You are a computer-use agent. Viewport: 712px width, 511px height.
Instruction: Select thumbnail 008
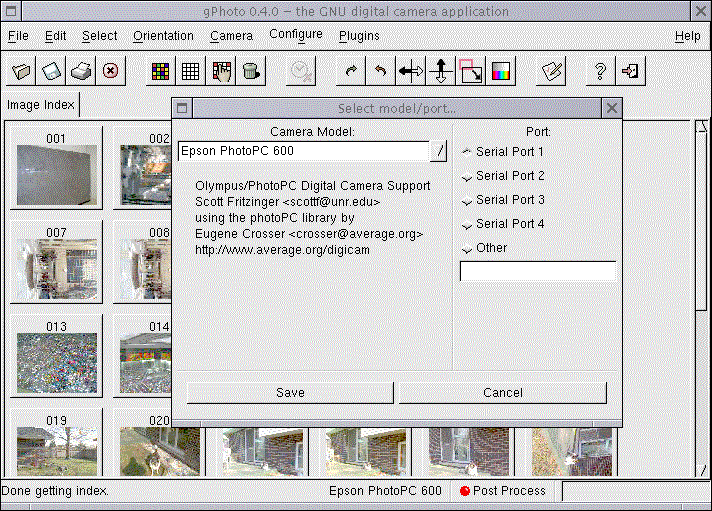pos(143,262)
